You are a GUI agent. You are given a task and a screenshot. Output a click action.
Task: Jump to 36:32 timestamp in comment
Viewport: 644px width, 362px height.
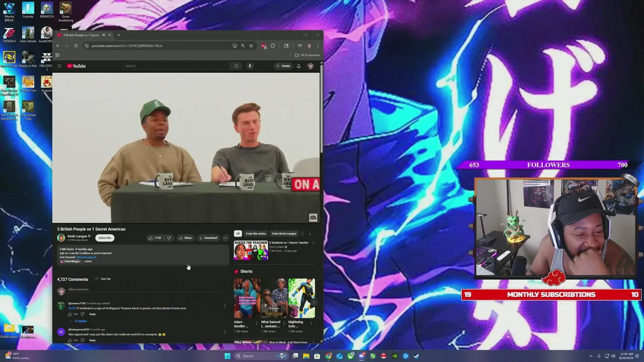(x=71, y=308)
